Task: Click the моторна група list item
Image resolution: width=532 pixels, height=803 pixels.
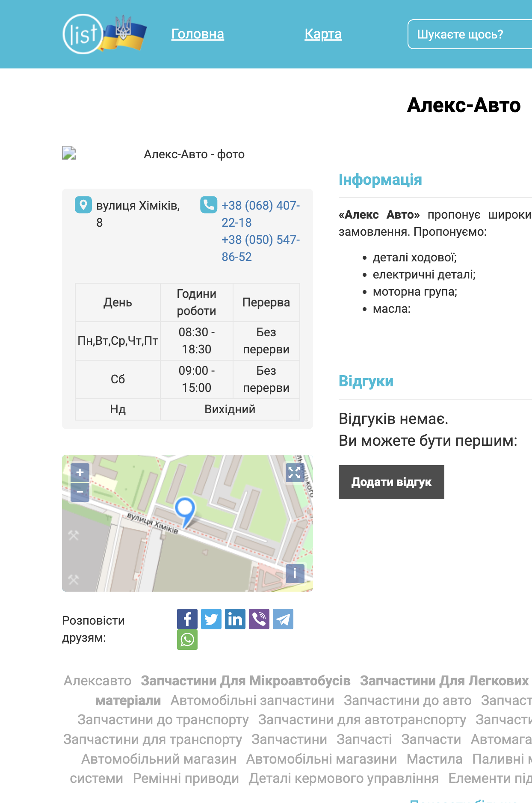Action: coord(415,292)
